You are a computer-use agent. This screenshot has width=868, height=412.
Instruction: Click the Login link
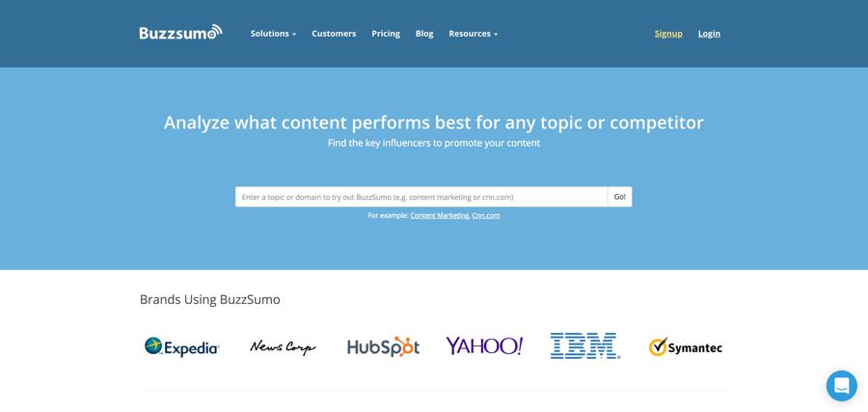709,34
